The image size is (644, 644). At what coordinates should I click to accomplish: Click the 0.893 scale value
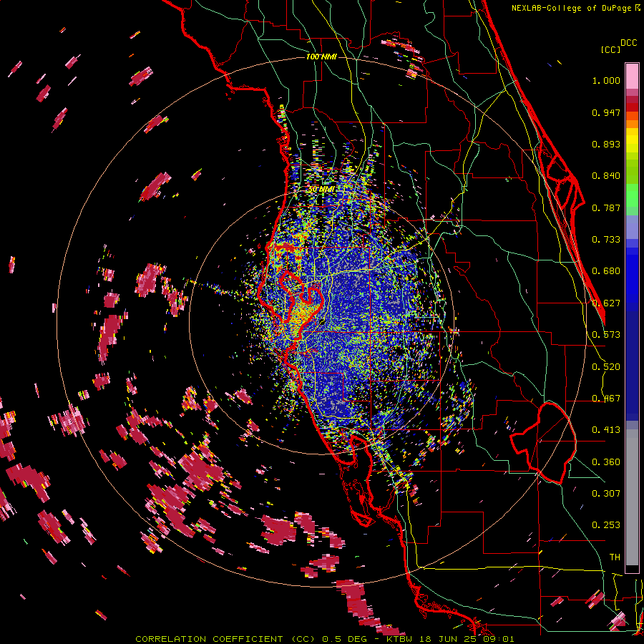point(606,144)
